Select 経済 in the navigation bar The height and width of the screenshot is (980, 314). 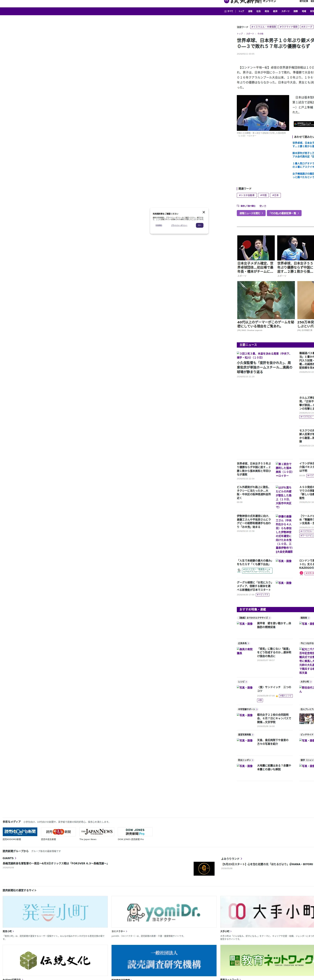(x=275, y=11)
